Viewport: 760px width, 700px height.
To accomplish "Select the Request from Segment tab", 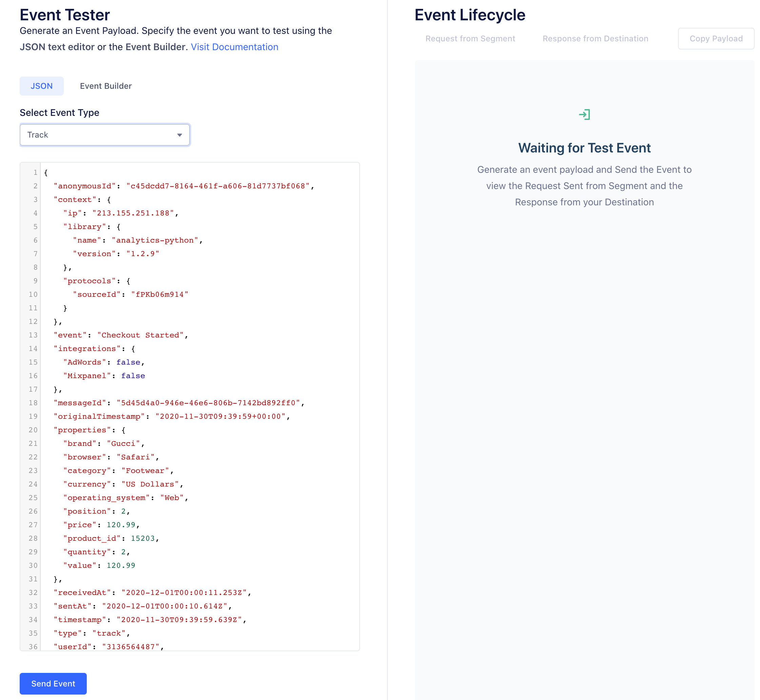I will point(470,39).
